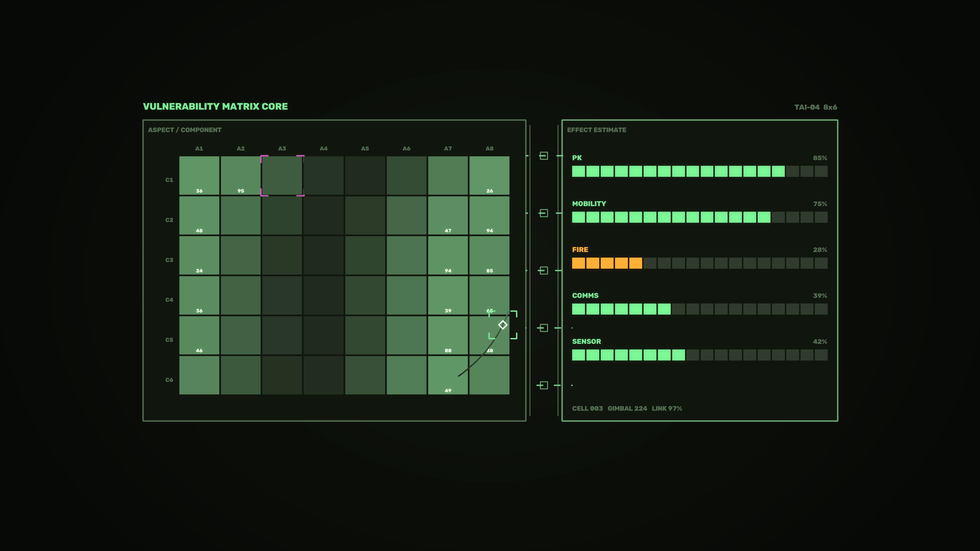Click the orange FIRE segmented bar

coord(700,263)
